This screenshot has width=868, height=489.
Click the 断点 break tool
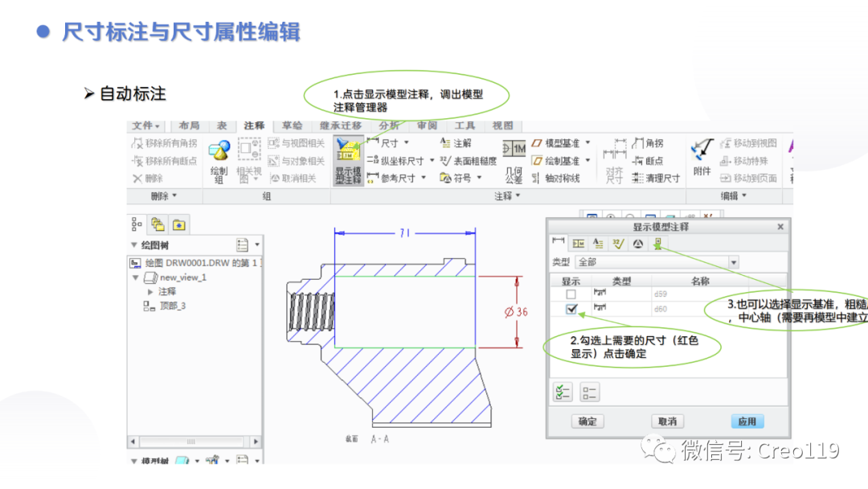pyautogui.click(x=648, y=161)
